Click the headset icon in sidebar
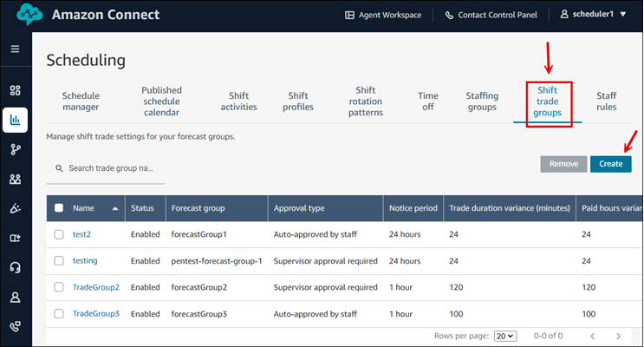The height and width of the screenshot is (347, 644). tap(15, 268)
